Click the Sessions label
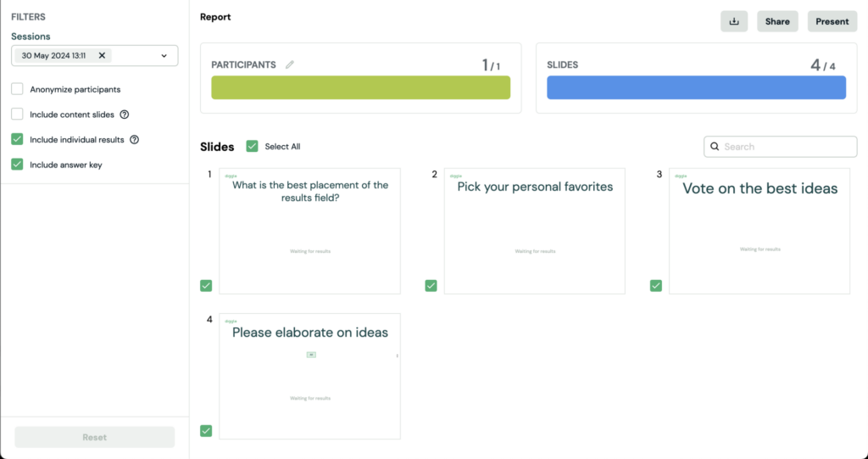The width and height of the screenshot is (868, 459). 31,36
